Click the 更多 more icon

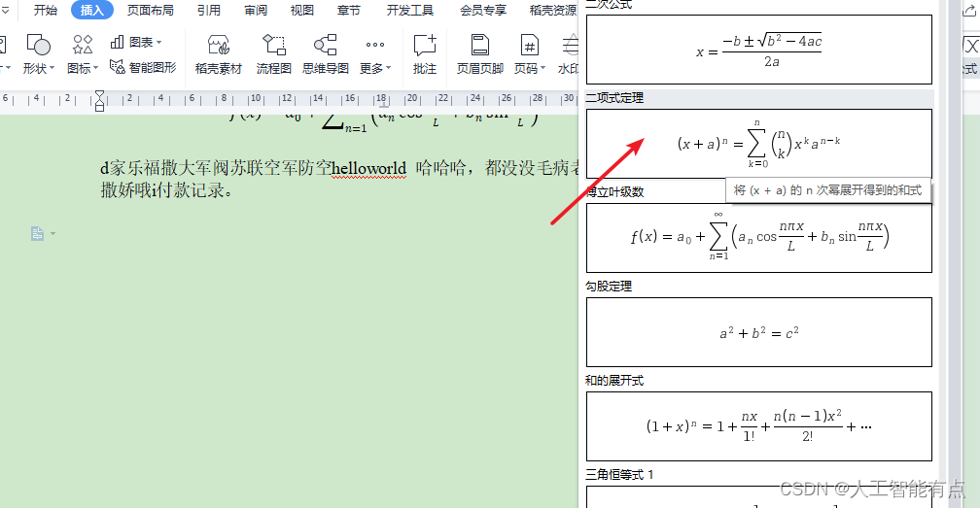pyautogui.click(x=375, y=45)
